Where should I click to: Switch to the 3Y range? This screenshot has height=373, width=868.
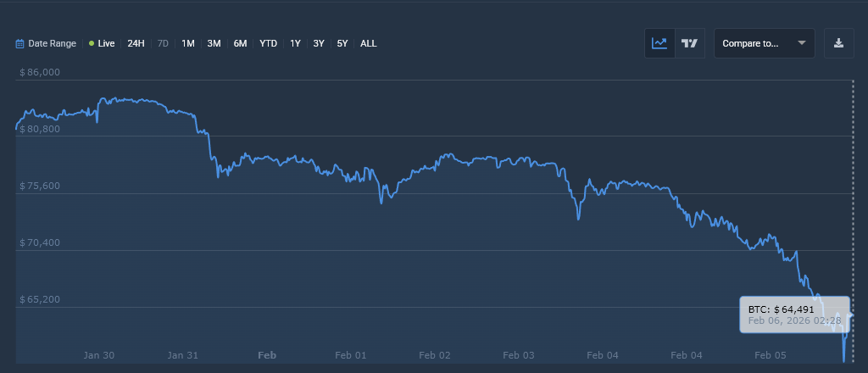(319, 43)
